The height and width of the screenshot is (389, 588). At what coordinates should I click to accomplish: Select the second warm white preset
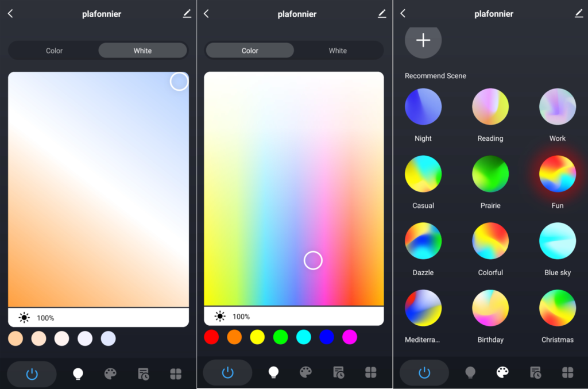click(38, 338)
